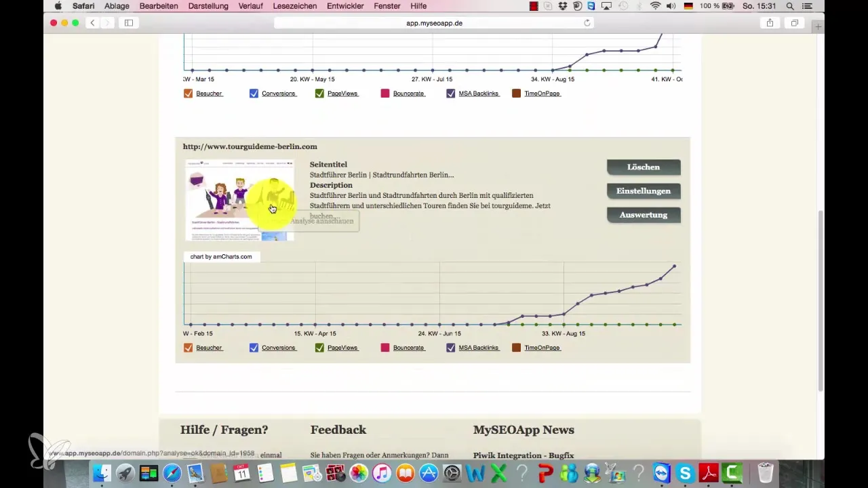Open Dropbox menu bar icon
868x488 pixels.
pyautogui.click(x=563, y=6)
